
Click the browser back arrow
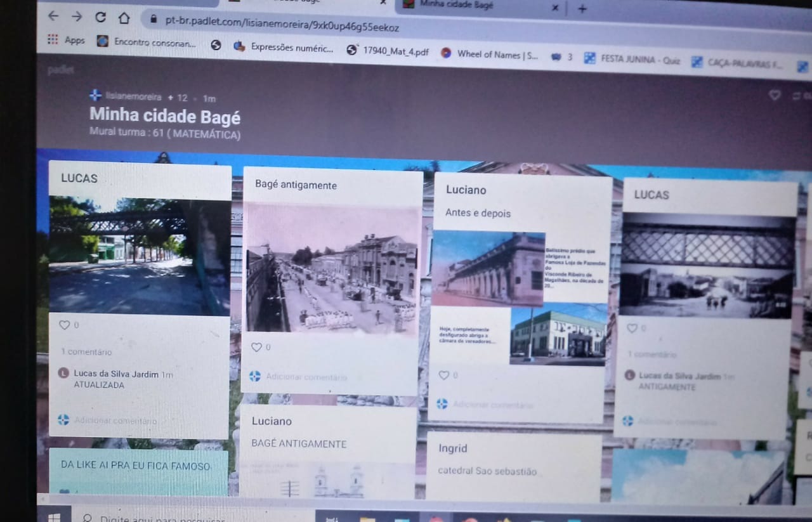(53, 16)
